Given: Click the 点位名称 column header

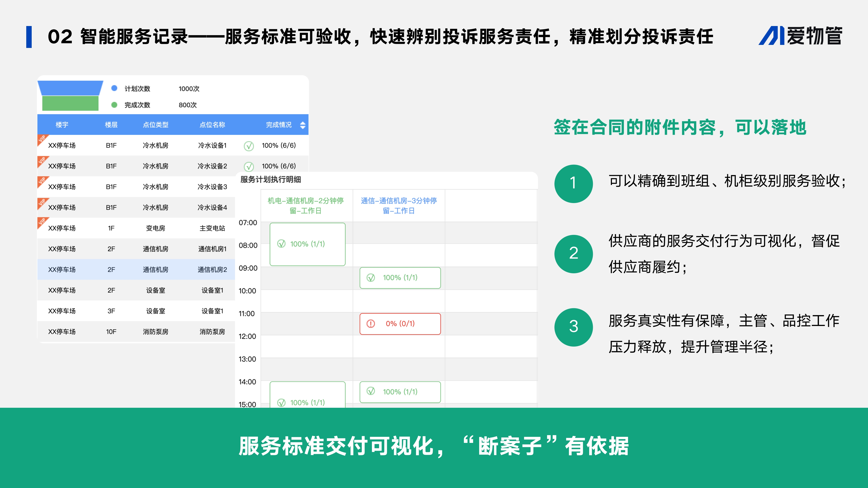Looking at the screenshot, I should [x=212, y=125].
